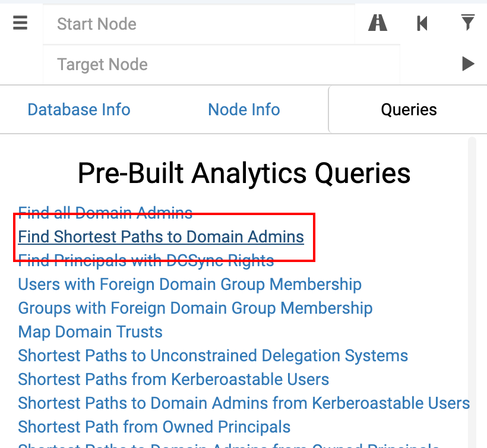
Task: Select the Queries tab
Action: tap(409, 110)
